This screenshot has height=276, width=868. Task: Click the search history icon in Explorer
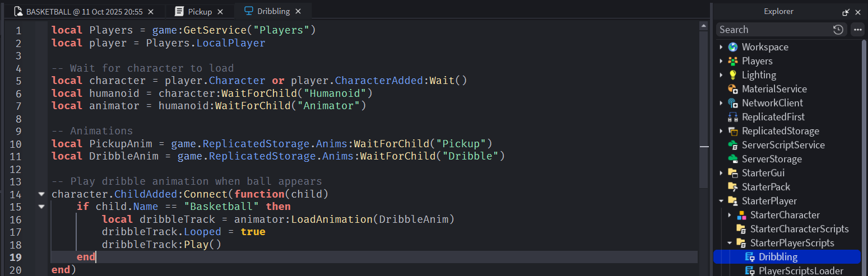[838, 30]
